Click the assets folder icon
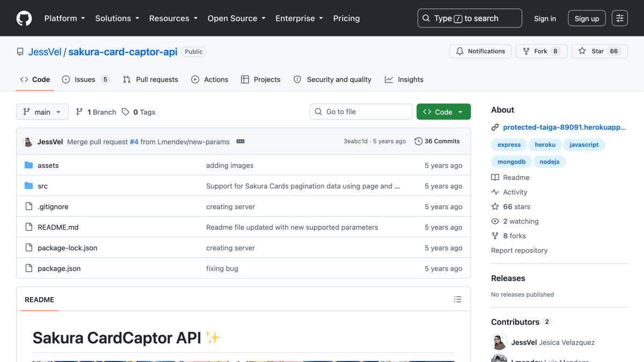The height and width of the screenshot is (362, 644). tap(29, 165)
